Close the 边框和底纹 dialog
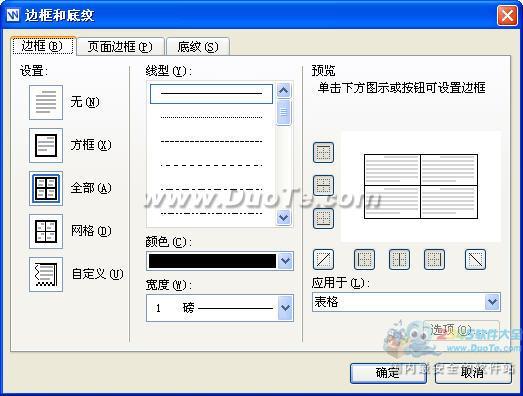 point(507,15)
